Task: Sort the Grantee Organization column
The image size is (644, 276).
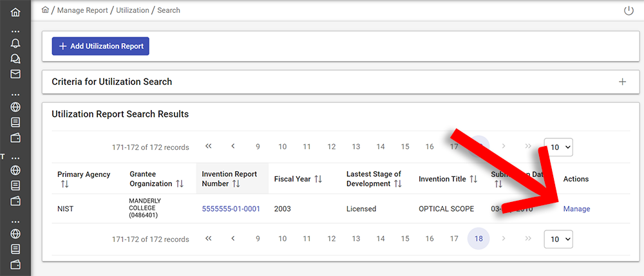Action: (180, 184)
